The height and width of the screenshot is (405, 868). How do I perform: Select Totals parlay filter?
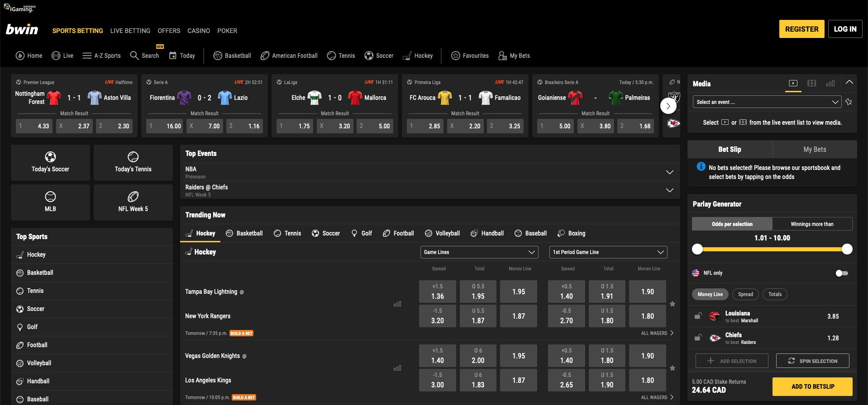tap(775, 294)
